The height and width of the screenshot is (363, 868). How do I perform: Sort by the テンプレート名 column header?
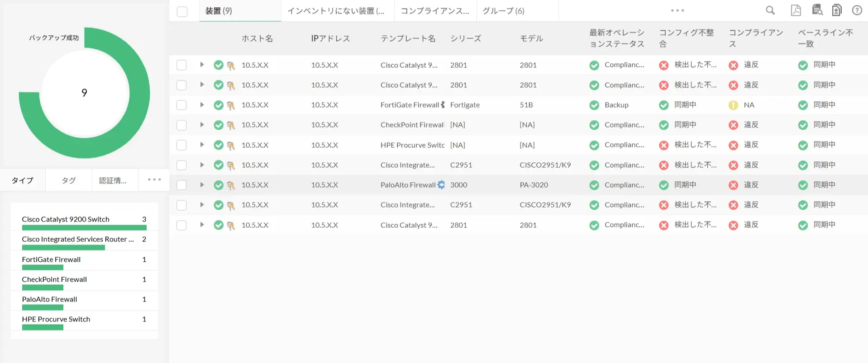point(408,38)
